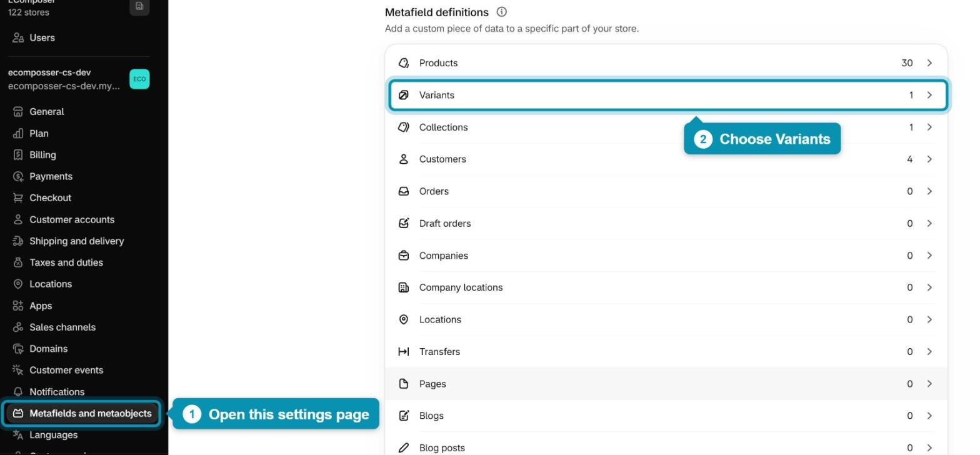Expand the Pages row chevron

tap(929, 384)
